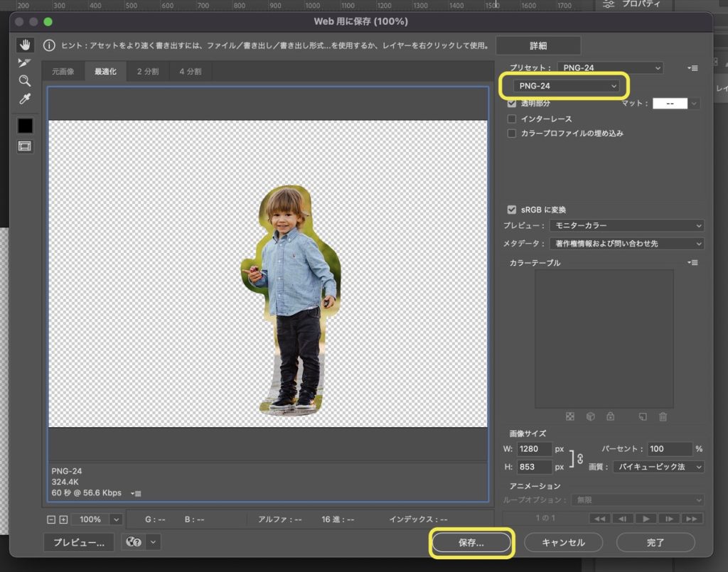Click the キャンセル button

[x=564, y=542]
